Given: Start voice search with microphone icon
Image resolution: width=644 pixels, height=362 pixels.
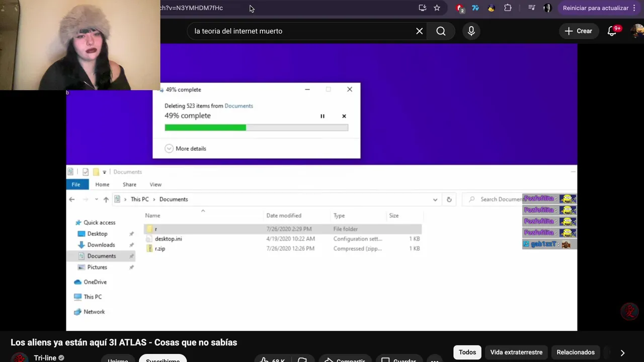Looking at the screenshot, I should (x=471, y=31).
